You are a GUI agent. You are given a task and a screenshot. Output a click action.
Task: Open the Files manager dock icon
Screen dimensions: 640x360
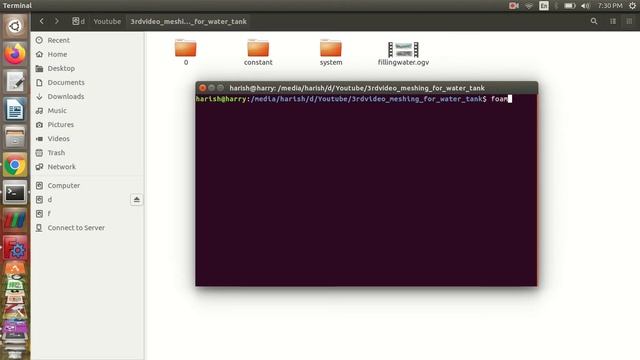15,137
